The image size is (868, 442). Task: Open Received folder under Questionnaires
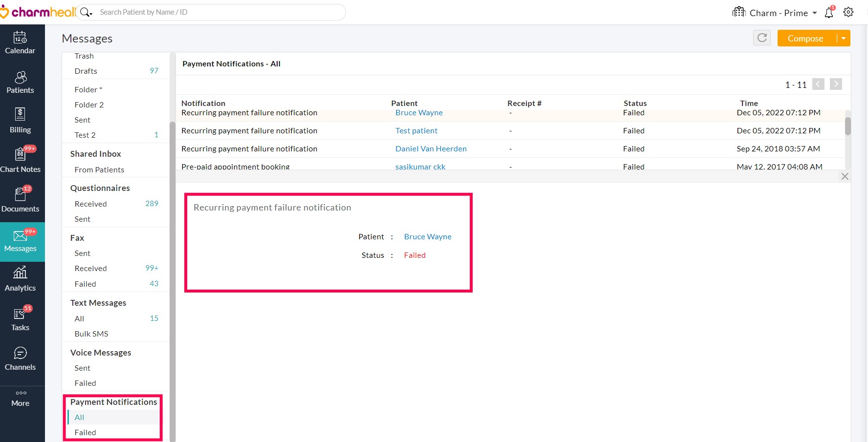coord(91,204)
